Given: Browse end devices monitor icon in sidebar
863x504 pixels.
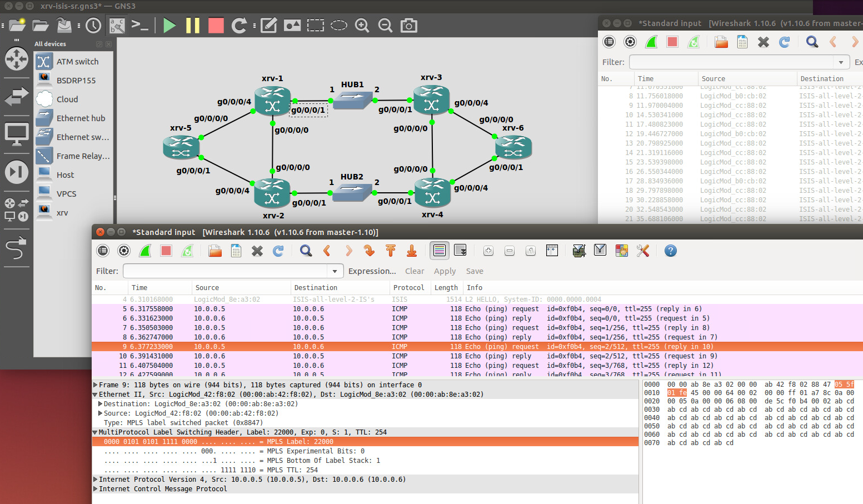Looking at the screenshot, I should click(17, 134).
